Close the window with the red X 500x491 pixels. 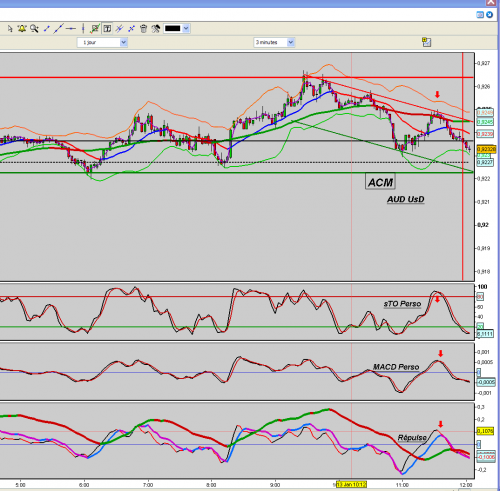(x=491, y=3)
